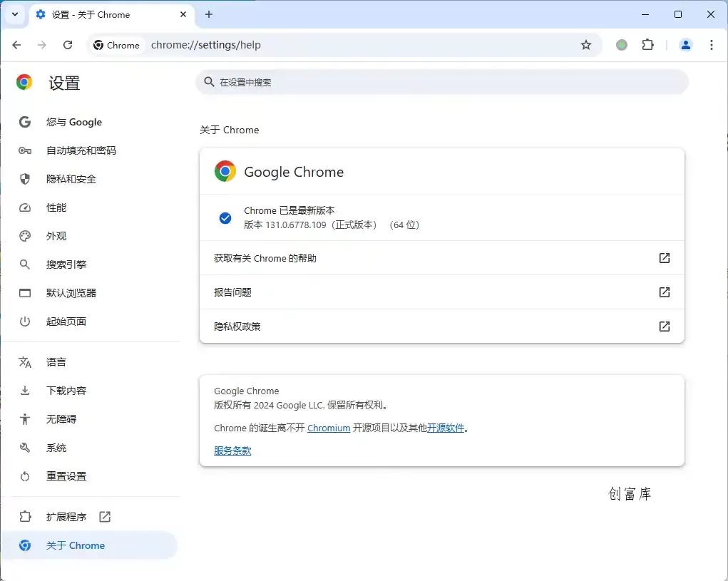
Task: Click the blue checkmark update status icon
Action: click(x=225, y=217)
